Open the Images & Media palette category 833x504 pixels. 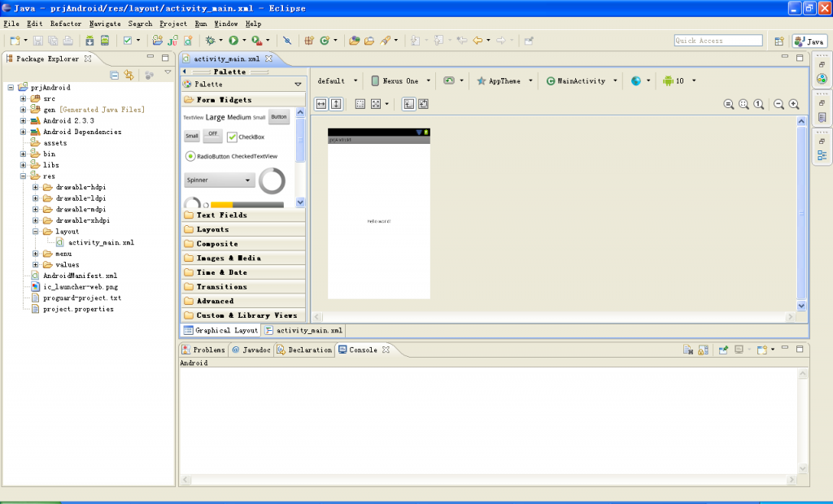pos(243,259)
